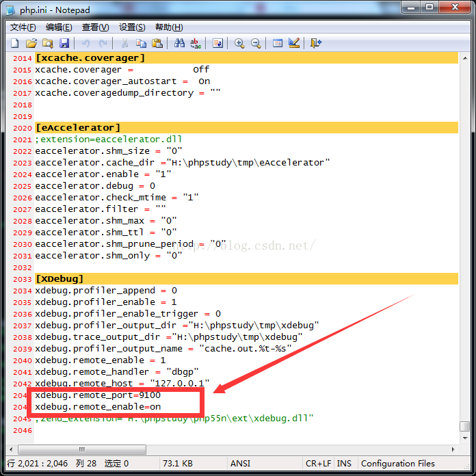Open Find with the binoculars icon
The image size is (476, 476).
(x=179, y=43)
